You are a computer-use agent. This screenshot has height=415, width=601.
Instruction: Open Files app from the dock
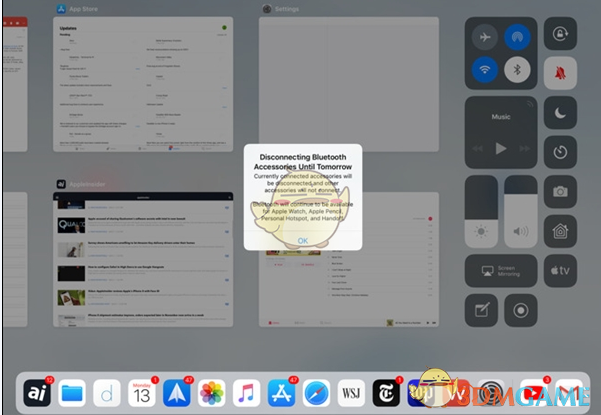pos(72,393)
